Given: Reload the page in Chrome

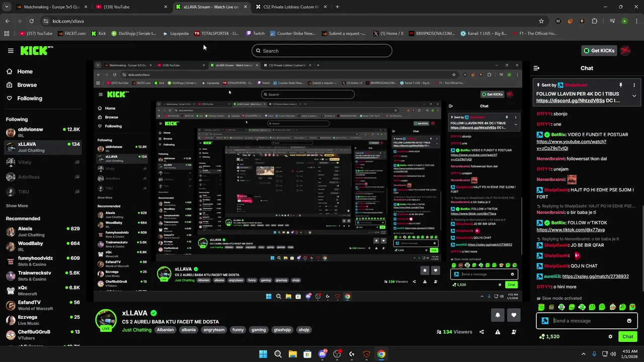Looking at the screenshot, I should (31, 21).
